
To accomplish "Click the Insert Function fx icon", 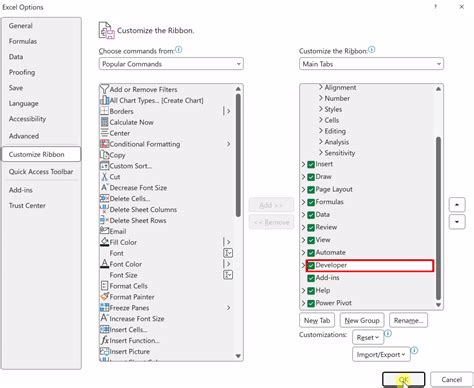I will point(105,340).
